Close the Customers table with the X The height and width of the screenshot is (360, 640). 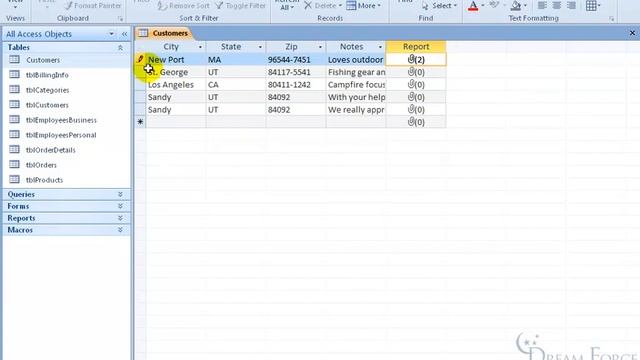[632, 33]
